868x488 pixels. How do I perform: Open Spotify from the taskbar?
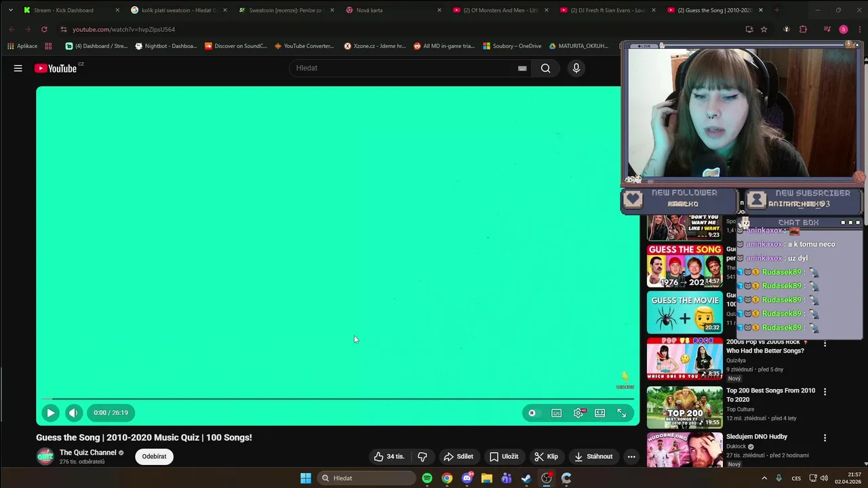coord(427,479)
